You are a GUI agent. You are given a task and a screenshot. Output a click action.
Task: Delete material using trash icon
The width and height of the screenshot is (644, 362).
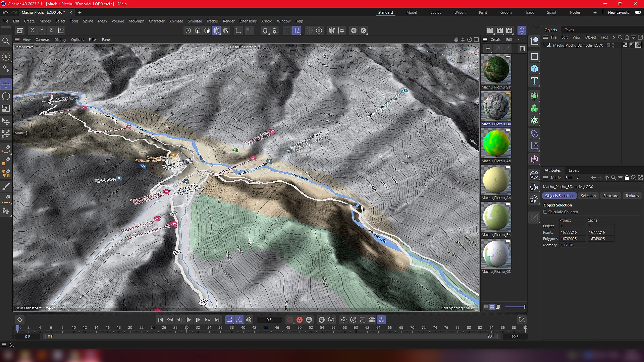(x=522, y=49)
